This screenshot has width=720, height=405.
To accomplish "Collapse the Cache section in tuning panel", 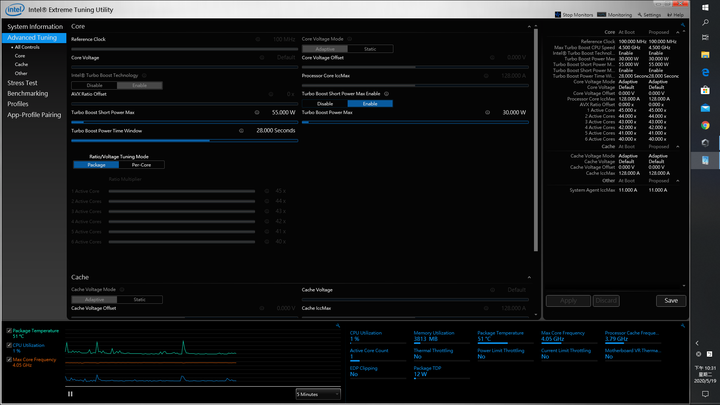I will [529, 277].
